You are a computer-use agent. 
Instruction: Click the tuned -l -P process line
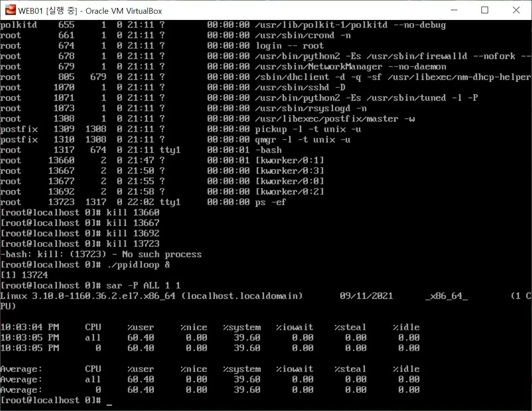coord(367,98)
